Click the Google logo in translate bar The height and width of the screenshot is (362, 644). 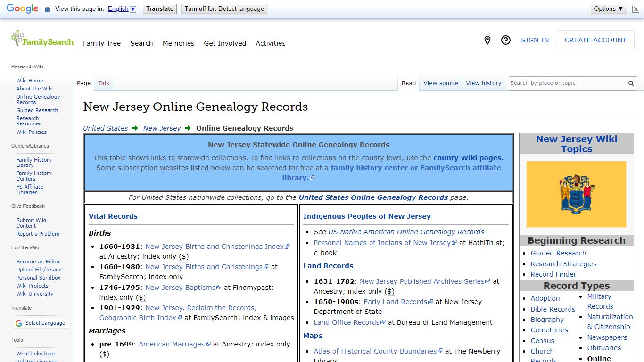pyautogui.click(x=22, y=8)
